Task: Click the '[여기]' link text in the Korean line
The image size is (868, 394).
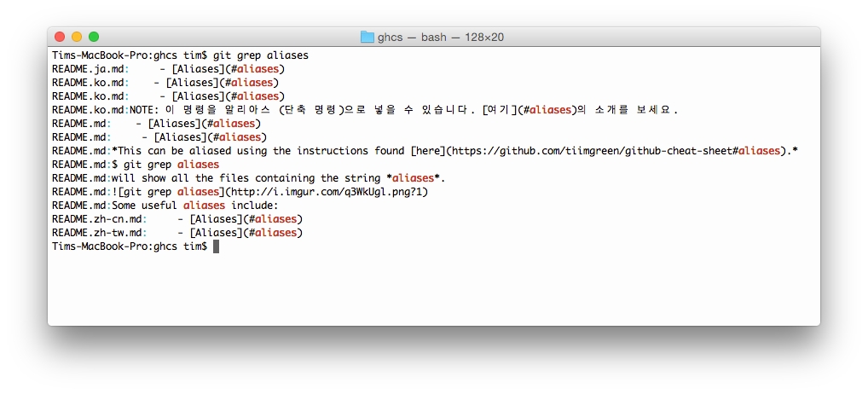Action: pyautogui.click(x=499, y=110)
